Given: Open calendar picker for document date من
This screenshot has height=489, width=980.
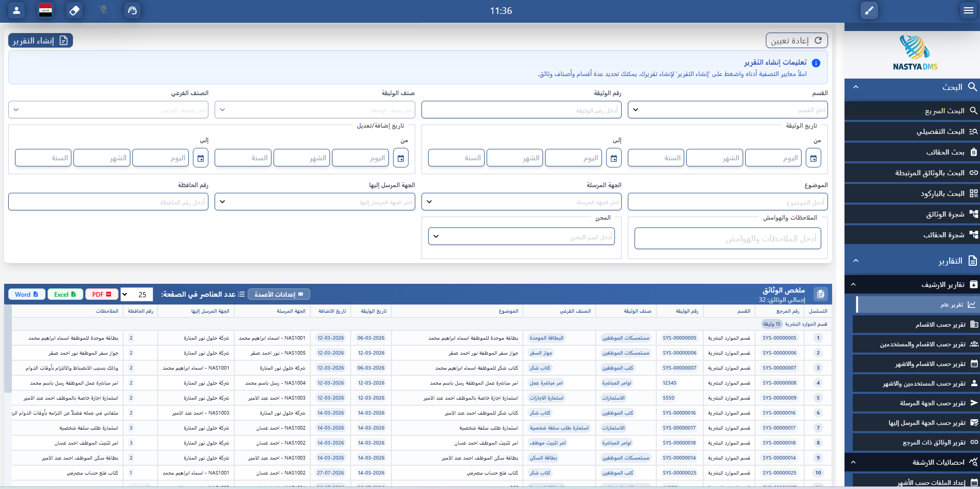Looking at the screenshot, I should [x=813, y=158].
